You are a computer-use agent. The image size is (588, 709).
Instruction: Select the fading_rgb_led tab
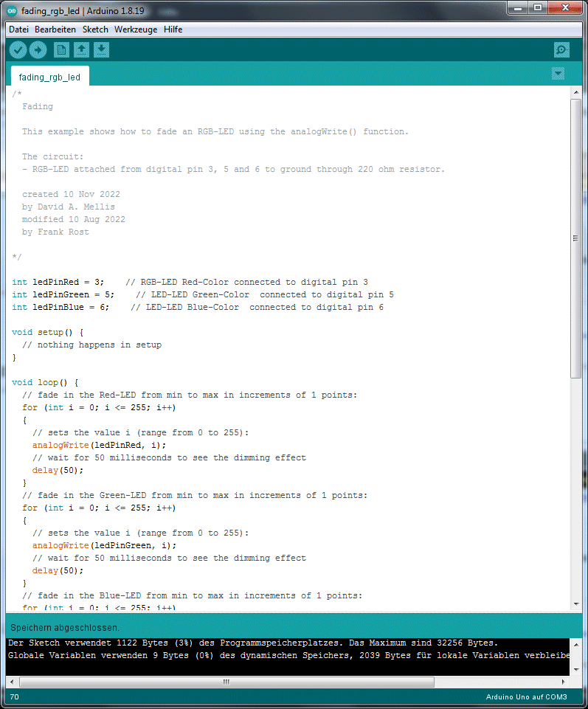[49, 77]
